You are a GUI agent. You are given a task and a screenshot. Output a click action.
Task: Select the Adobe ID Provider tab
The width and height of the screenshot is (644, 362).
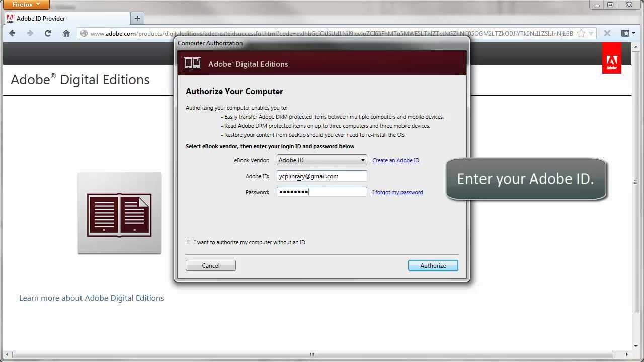click(67, 19)
